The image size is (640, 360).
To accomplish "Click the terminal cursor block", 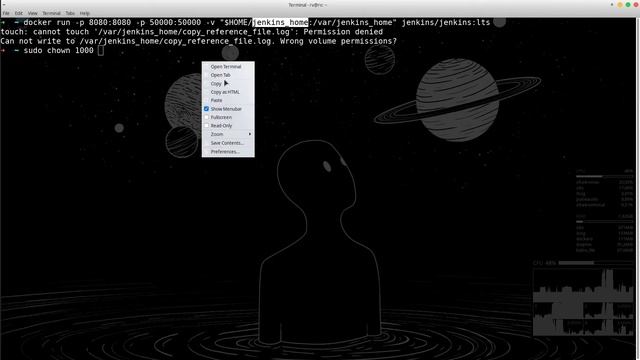I will 101,51.
